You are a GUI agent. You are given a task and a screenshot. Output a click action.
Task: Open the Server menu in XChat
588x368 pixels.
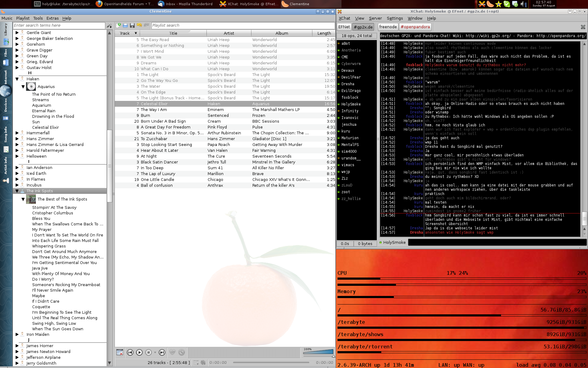tap(375, 18)
